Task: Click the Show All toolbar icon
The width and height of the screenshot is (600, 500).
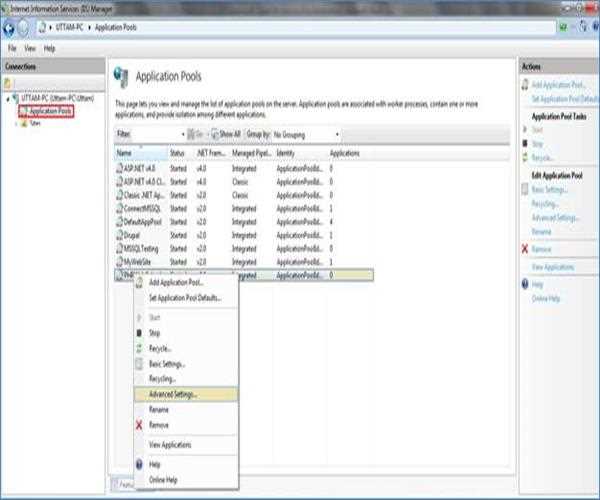Action: click(214, 133)
